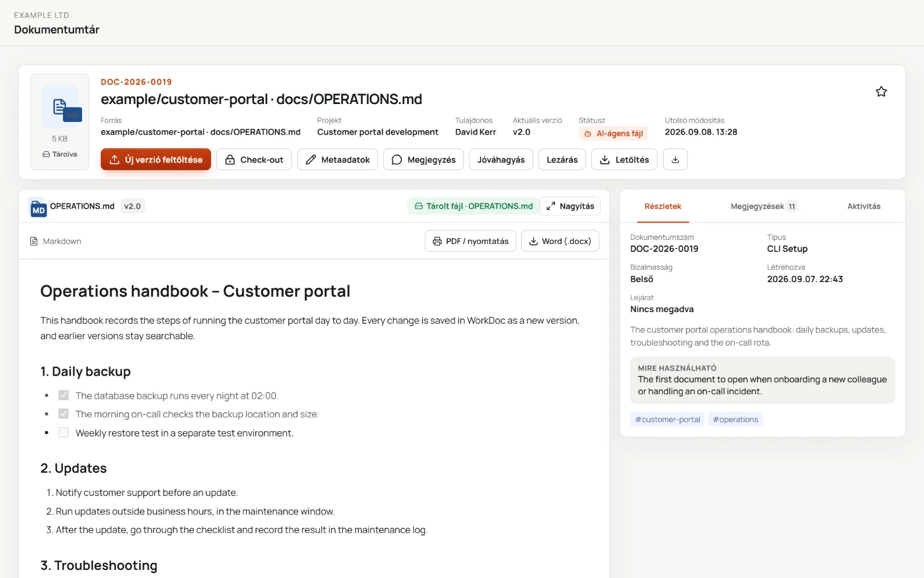The image size is (924, 578).
Task: Click the Check-out button
Action: [x=254, y=160]
